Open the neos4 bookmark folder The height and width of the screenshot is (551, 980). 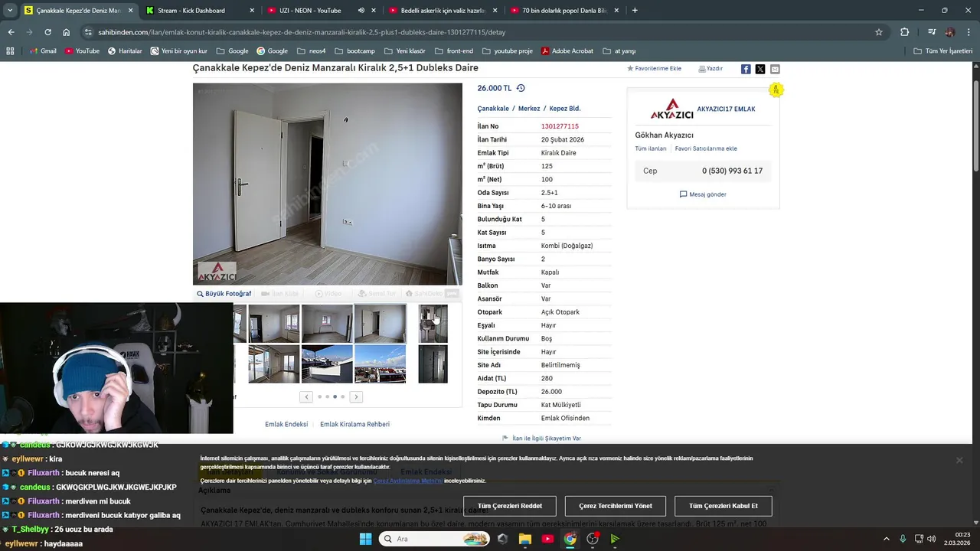click(310, 51)
